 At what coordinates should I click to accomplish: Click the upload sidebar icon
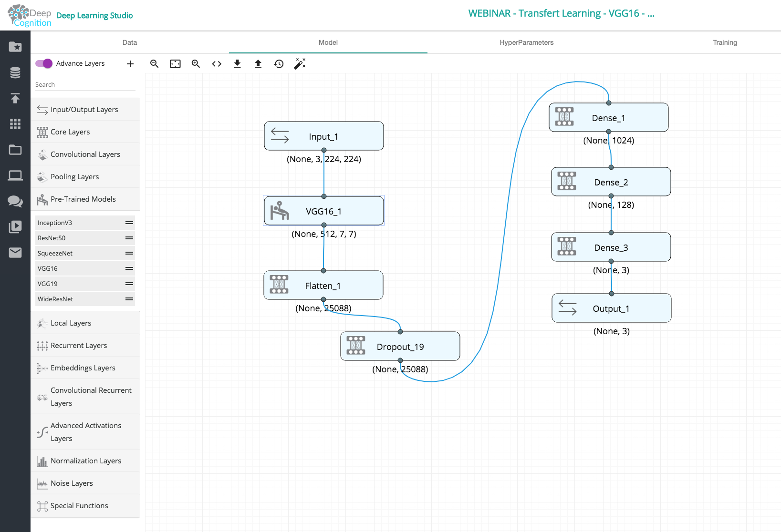(15, 98)
